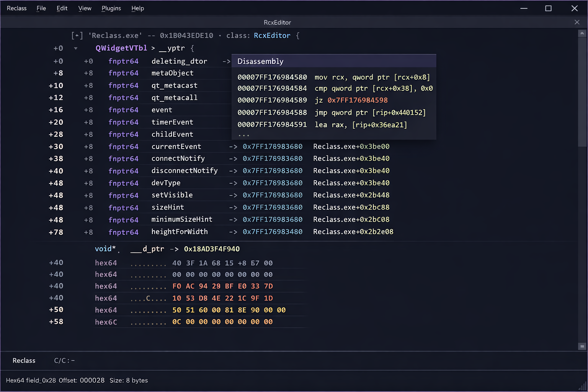Click the void* type of __d_ptr
The width and height of the screenshot is (588, 392).
105,249
